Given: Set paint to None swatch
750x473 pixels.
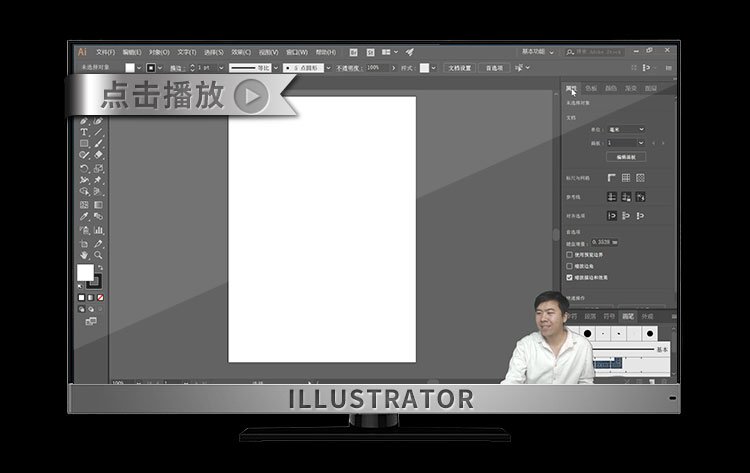Looking at the screenshot, I should (100, 297).
